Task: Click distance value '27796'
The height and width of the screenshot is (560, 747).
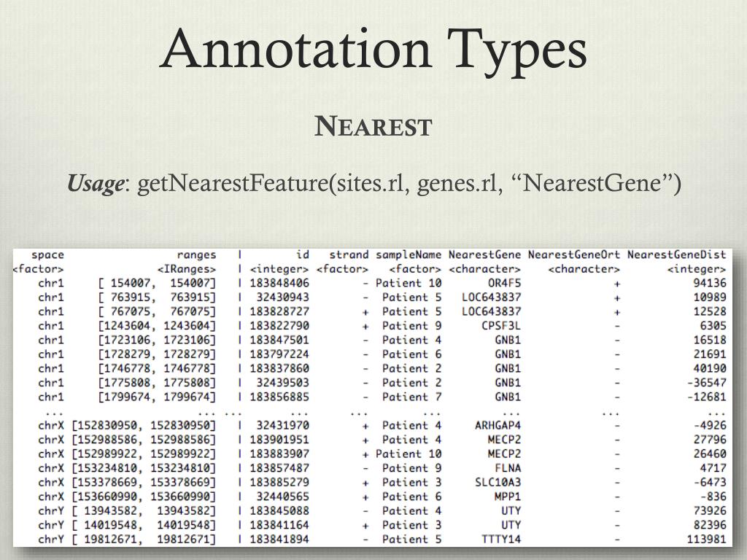Action: click(x=710, y=440)
